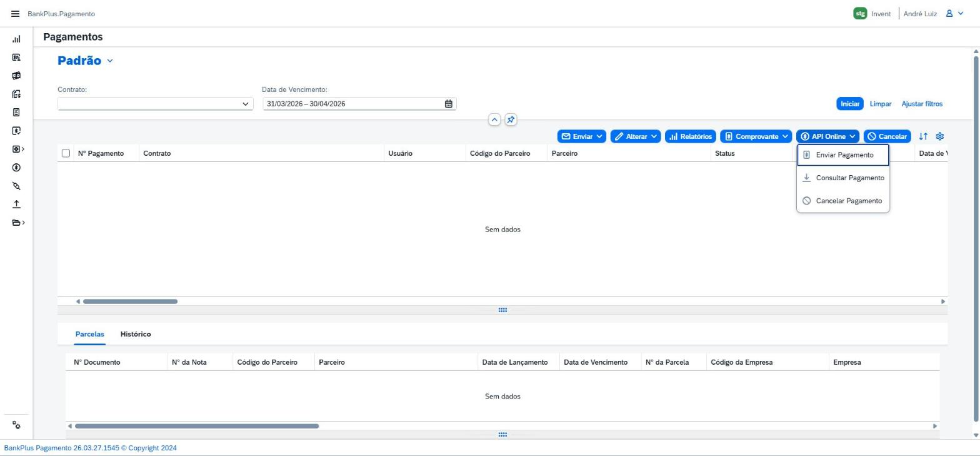This screenshot has width=980, height=456.
Task: Click the user profile icon next to André Luiz
Action: coord(949,14)
